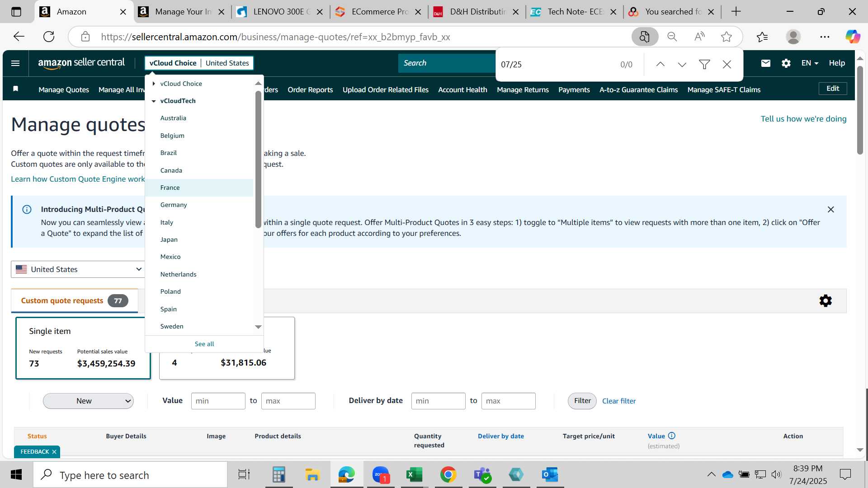
Task: Open the Seller Central hamburger menu
Action: point(15,63)
